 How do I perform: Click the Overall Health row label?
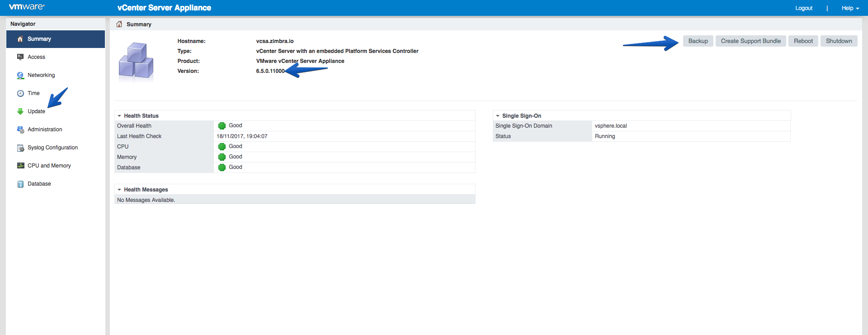coord(134,126)
